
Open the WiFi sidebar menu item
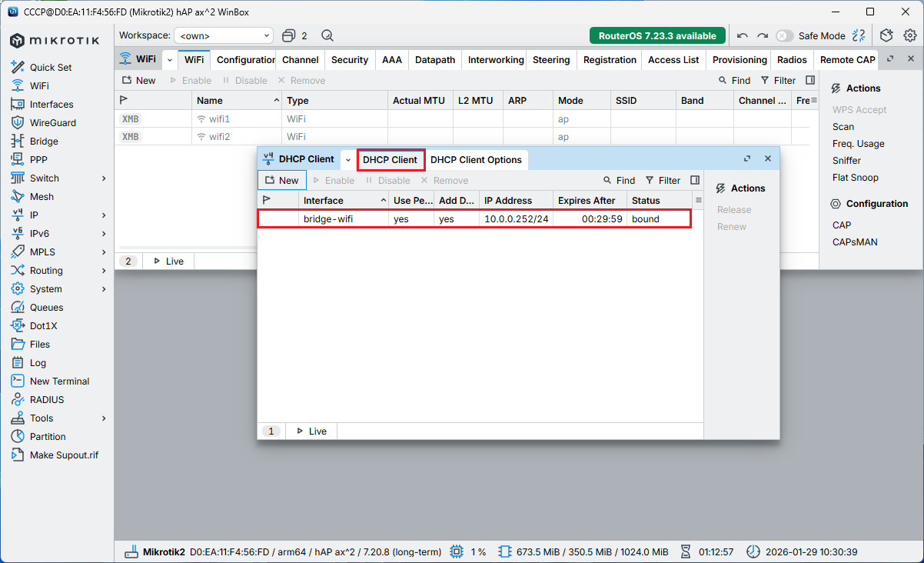(39, 86)
